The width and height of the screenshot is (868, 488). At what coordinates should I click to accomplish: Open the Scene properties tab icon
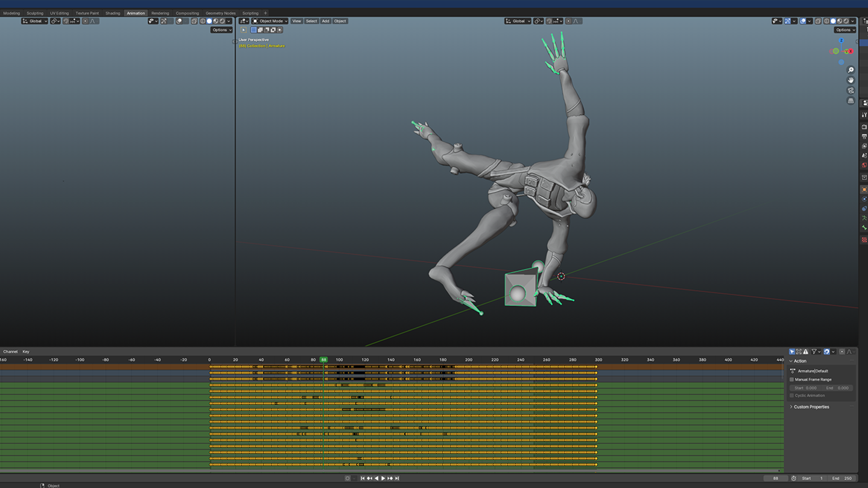pos(864,155)
